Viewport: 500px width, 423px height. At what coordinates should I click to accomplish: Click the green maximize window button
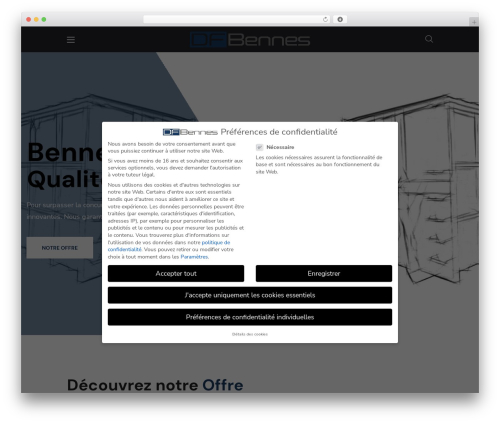44,20
